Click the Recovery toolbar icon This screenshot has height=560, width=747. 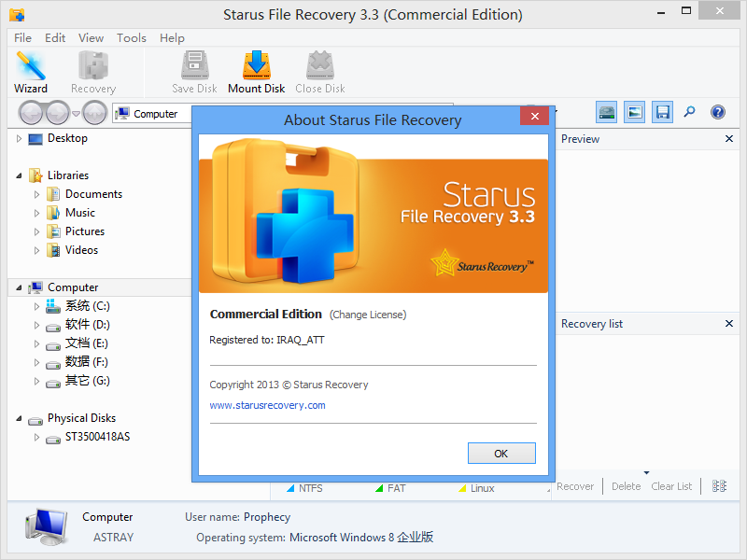click(x=93, y=72)
